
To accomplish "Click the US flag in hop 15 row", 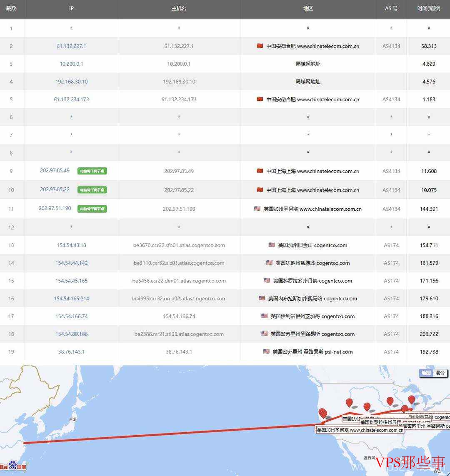I will 267,280.
